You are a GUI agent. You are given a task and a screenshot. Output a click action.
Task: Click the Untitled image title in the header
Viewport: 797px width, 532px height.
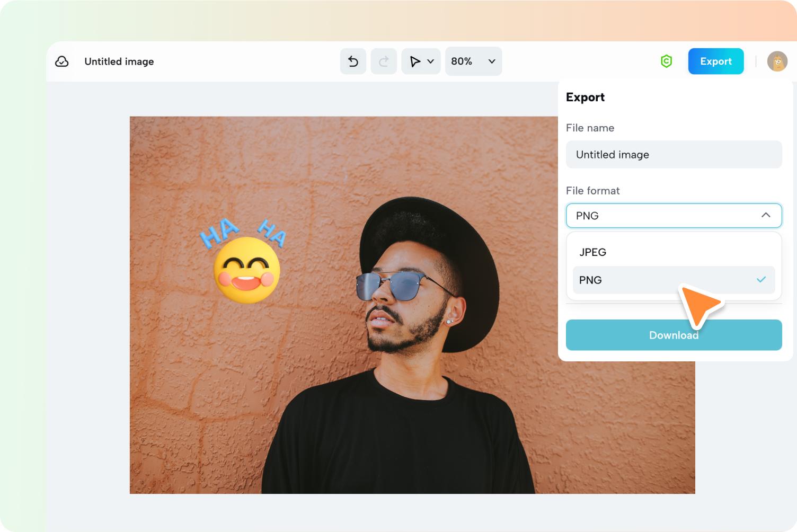click(119, 61)
